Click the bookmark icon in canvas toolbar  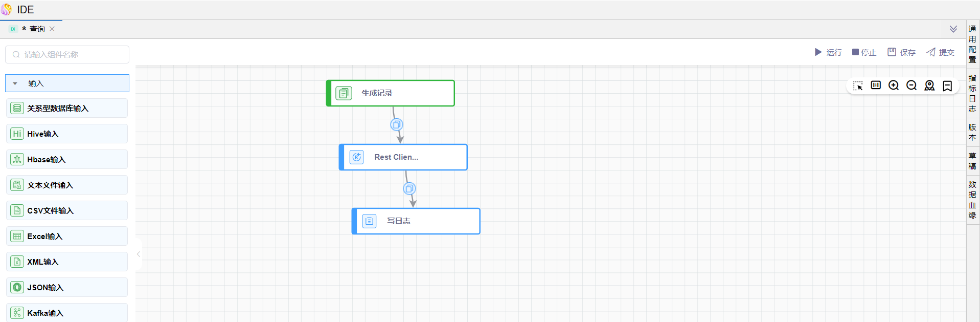(x=947, y=85)
